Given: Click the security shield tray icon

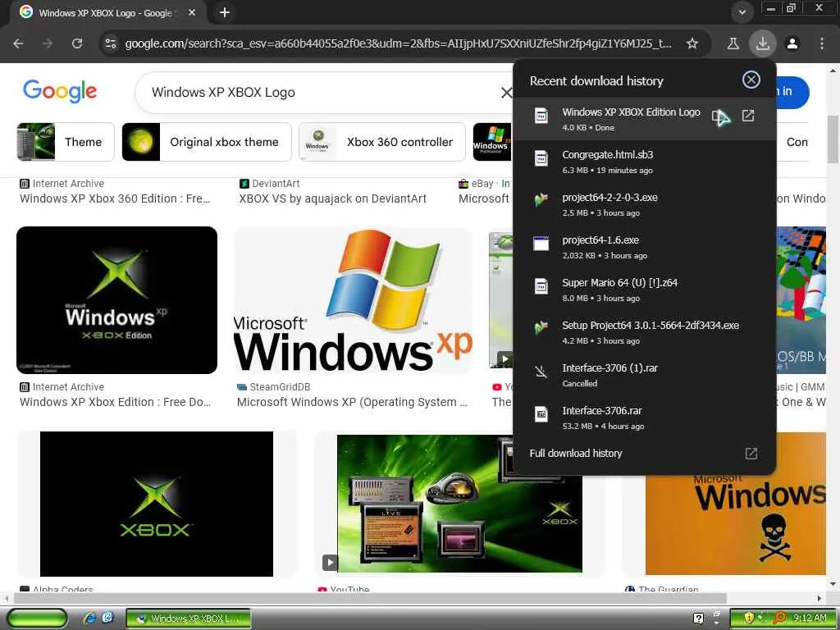Looking at the screenshot, I should (x=749, y=619).
